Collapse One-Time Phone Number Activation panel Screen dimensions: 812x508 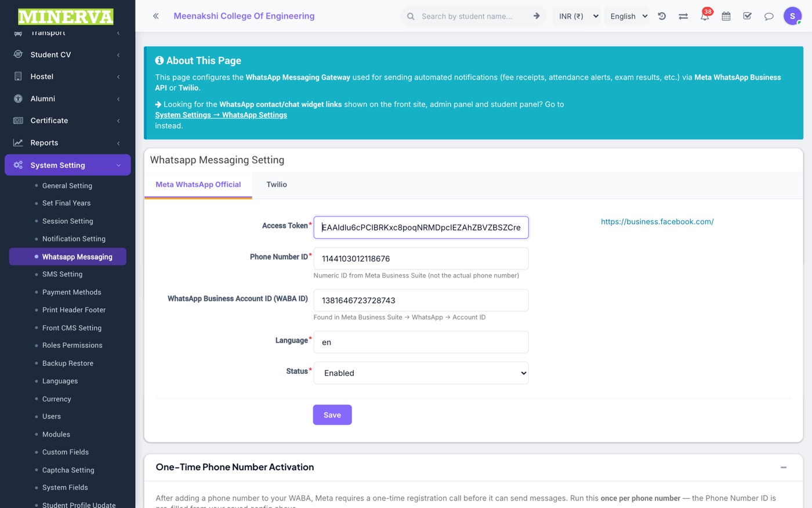[x=784, y=467]
